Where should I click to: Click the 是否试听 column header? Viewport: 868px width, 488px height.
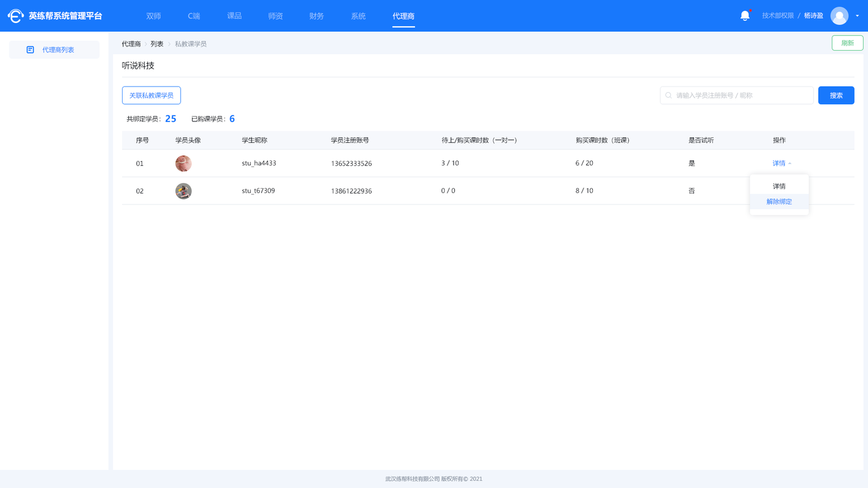pyautogui.click(x=701, y=140)
